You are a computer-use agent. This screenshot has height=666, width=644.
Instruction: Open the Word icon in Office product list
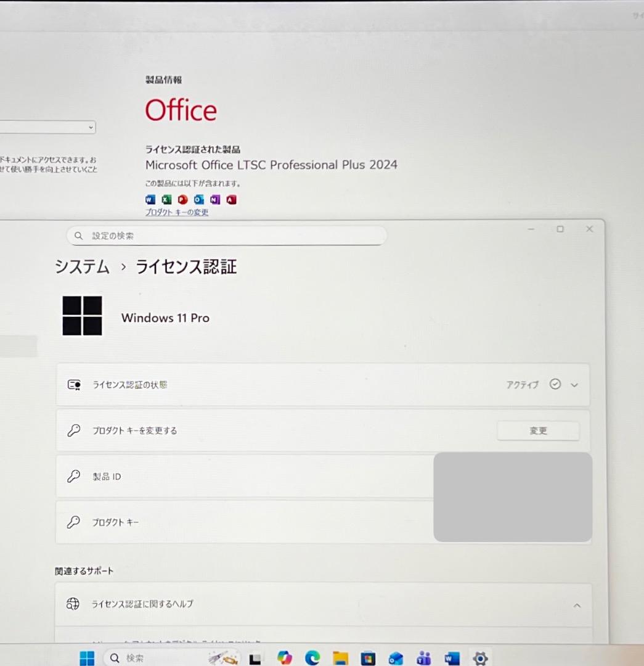click(x=150, y=199)
